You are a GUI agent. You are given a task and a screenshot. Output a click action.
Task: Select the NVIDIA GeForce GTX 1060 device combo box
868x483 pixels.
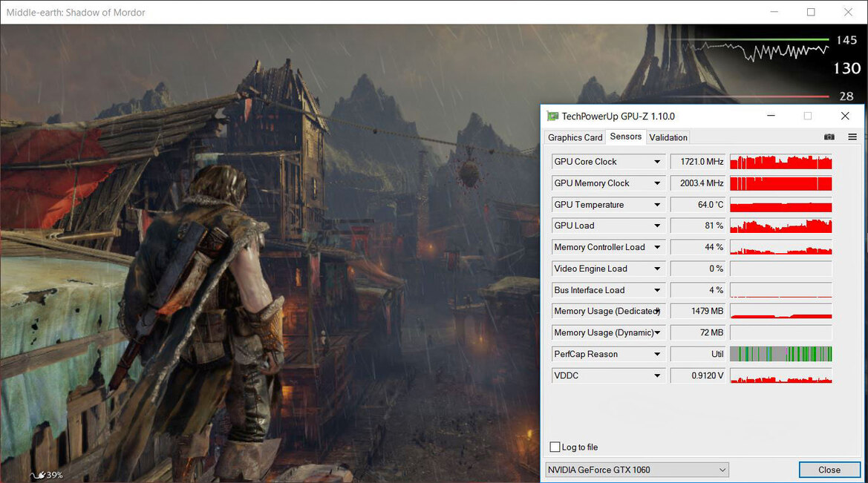point(636,470)
